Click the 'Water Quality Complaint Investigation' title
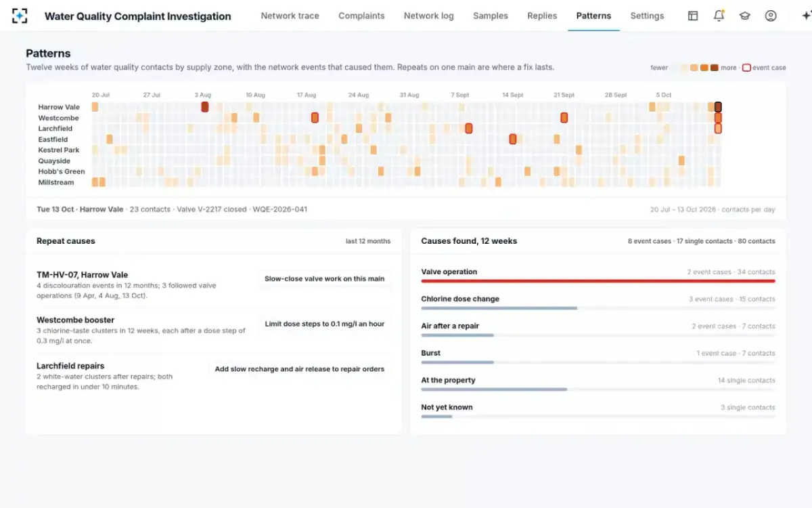Screen dimensions: 812x508 pos(137,16)
